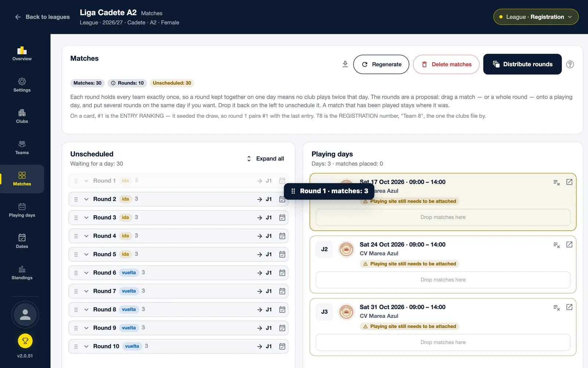Open Standings in the sidebar
The height and width of the screenshot is (368, 588).
click(22, 273)
